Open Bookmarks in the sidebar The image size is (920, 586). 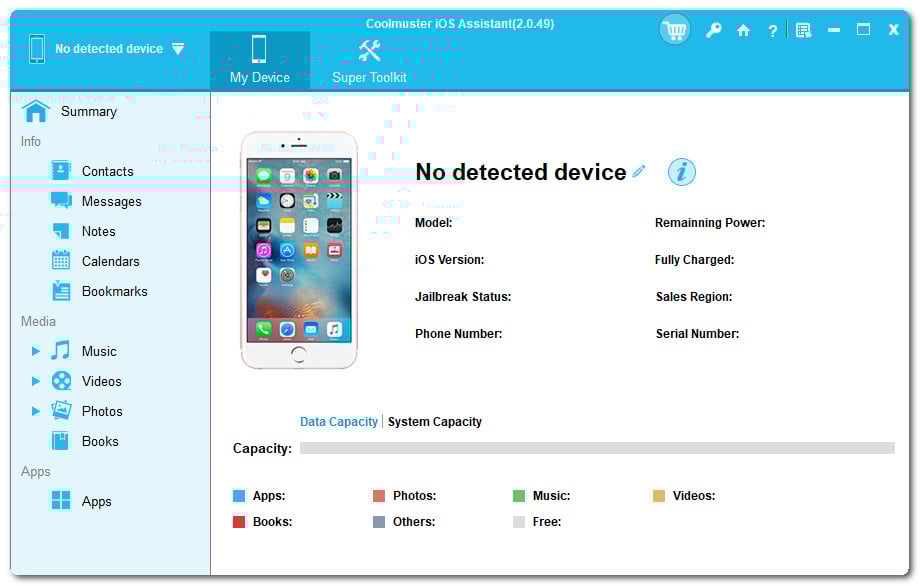click(114, 291)
